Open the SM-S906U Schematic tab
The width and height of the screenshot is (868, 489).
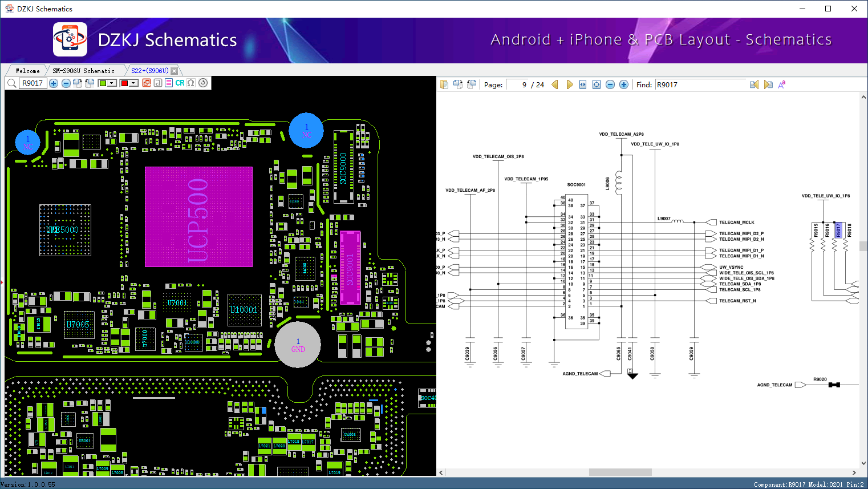pos(83,71)
